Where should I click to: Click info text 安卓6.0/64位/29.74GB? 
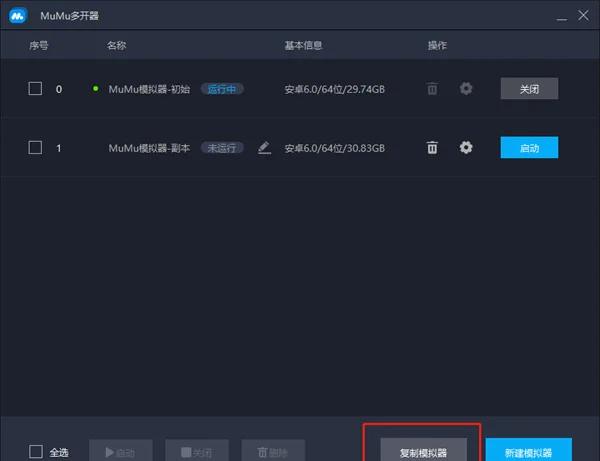tap(334, 89)
